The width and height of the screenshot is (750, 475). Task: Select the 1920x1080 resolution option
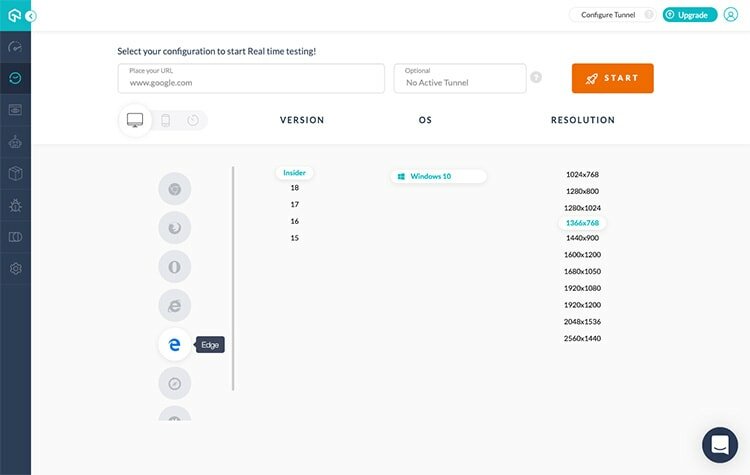(582, 288)
